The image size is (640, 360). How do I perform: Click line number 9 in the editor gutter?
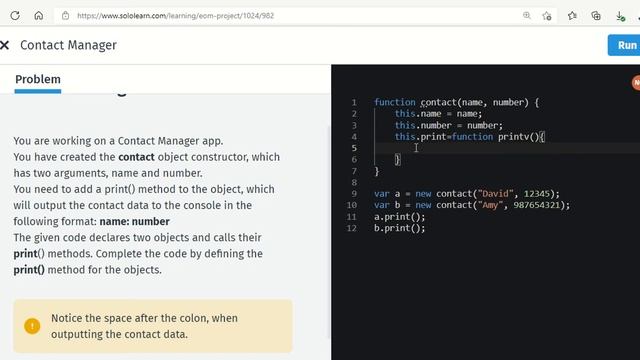(x=354, y=194)
